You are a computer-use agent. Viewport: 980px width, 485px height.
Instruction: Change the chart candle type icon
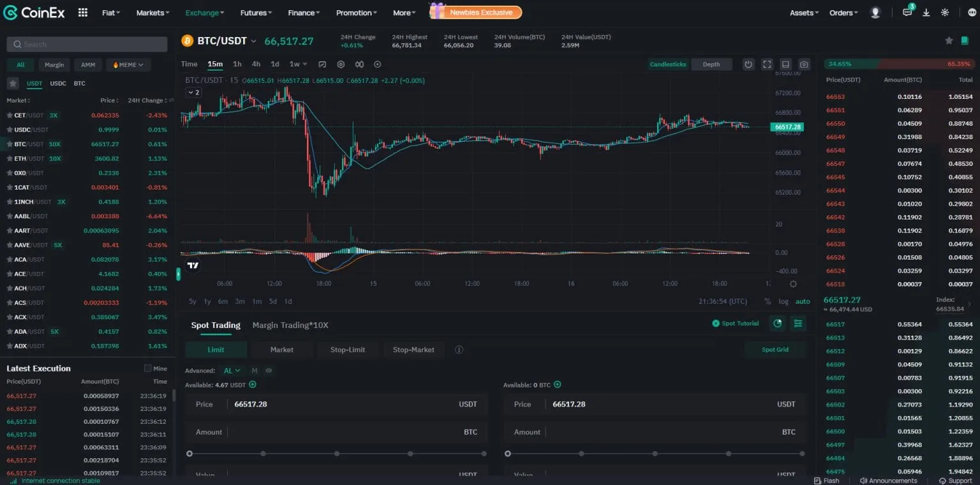359,64
